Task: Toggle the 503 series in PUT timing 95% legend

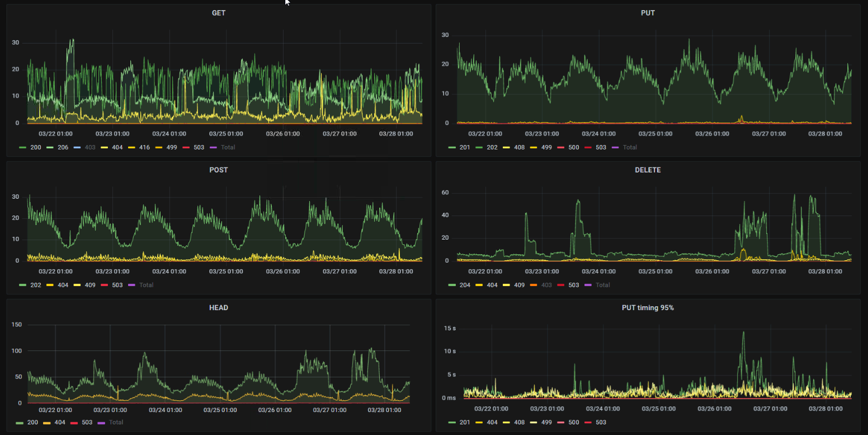Action: (x=601, y=422)
